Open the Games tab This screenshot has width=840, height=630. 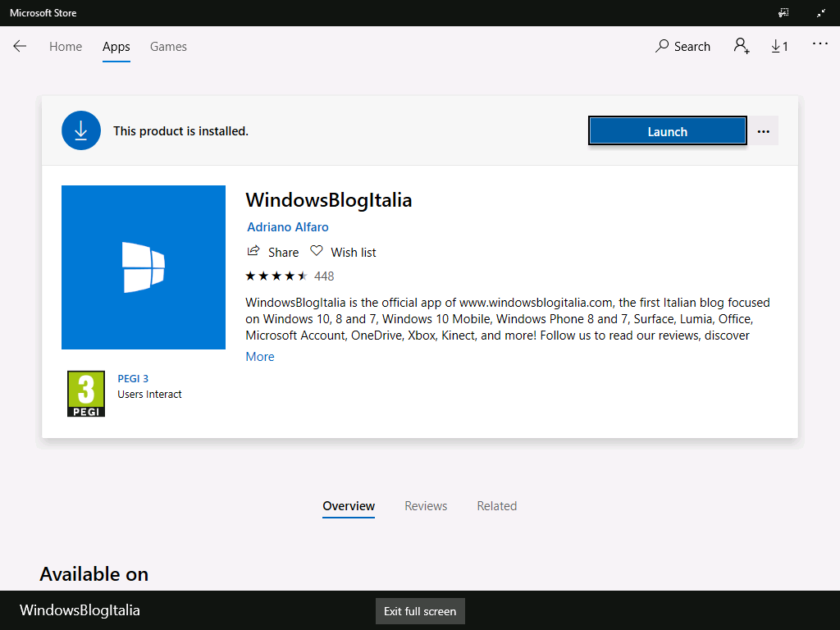168,47
